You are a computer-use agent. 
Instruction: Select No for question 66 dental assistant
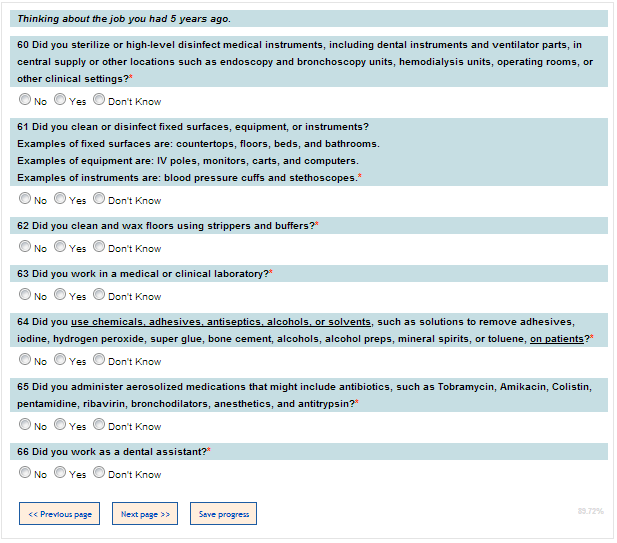point(25,473)
